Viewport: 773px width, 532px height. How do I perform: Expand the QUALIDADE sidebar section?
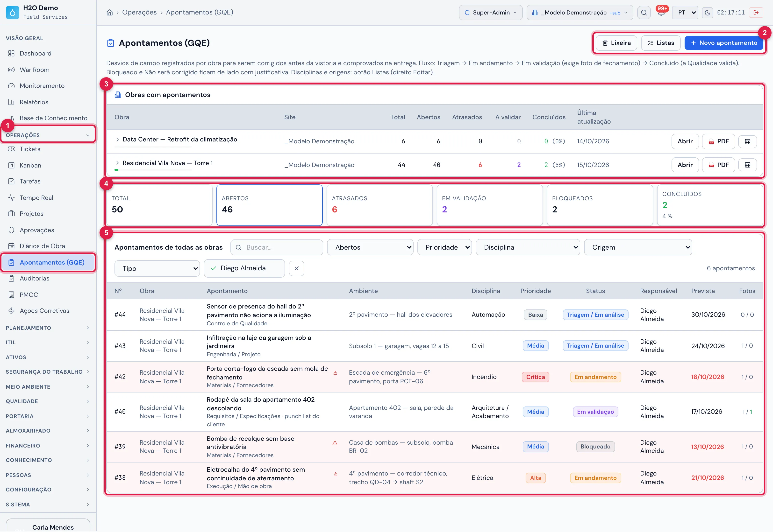48,401
